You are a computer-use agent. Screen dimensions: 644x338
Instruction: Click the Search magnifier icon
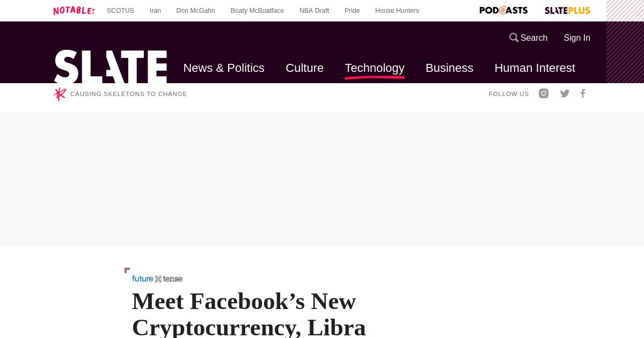click(x=514, y=38)
